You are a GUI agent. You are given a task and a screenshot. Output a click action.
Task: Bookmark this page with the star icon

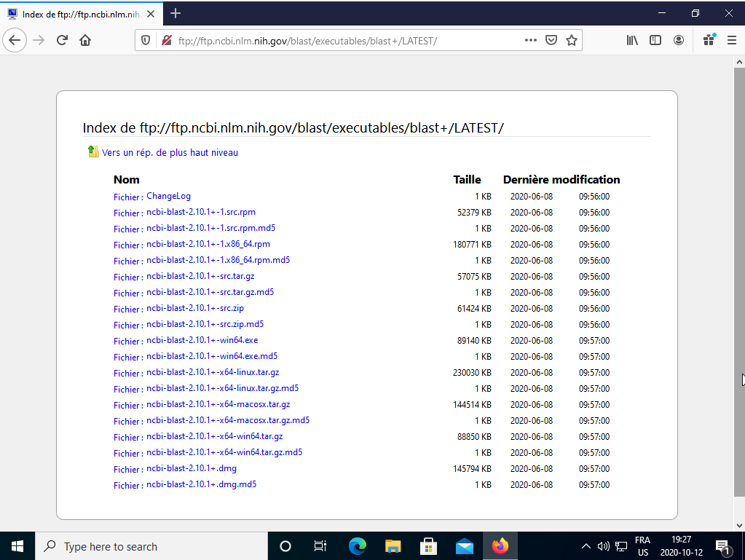(572, 41)
